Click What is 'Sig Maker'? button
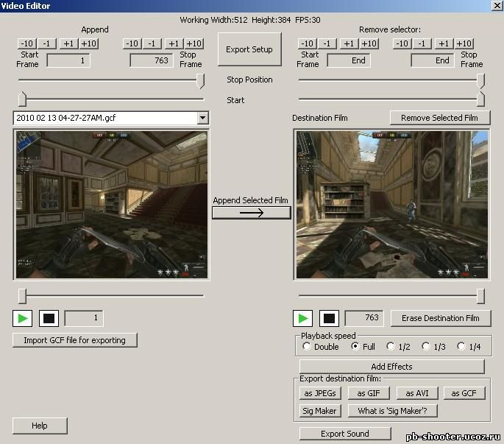504x444 pixels. point(392,411)
